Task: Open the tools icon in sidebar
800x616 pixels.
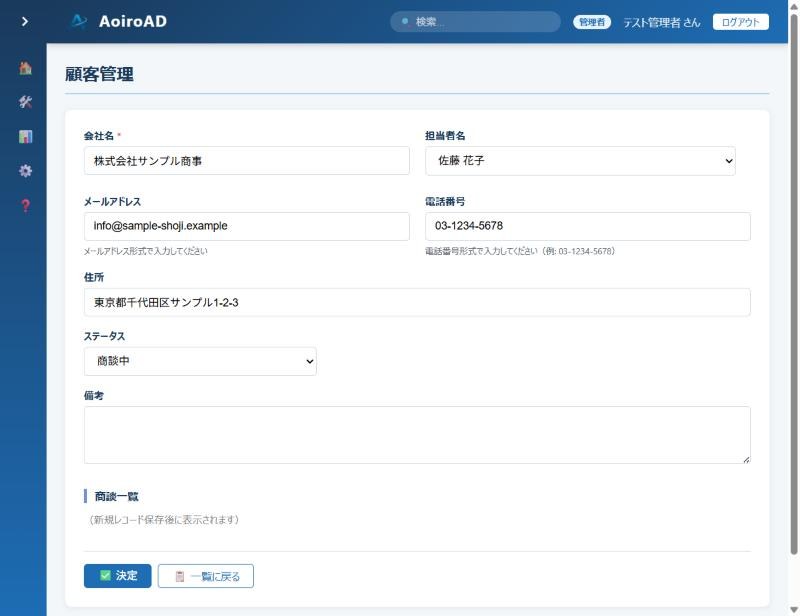Action: click(25, 102)
